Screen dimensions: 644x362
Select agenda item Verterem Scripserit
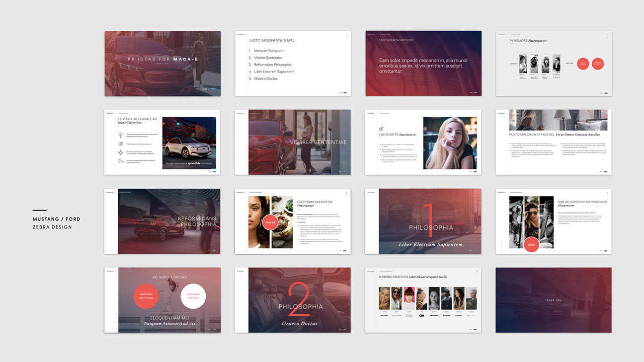[x=268, y=51]
